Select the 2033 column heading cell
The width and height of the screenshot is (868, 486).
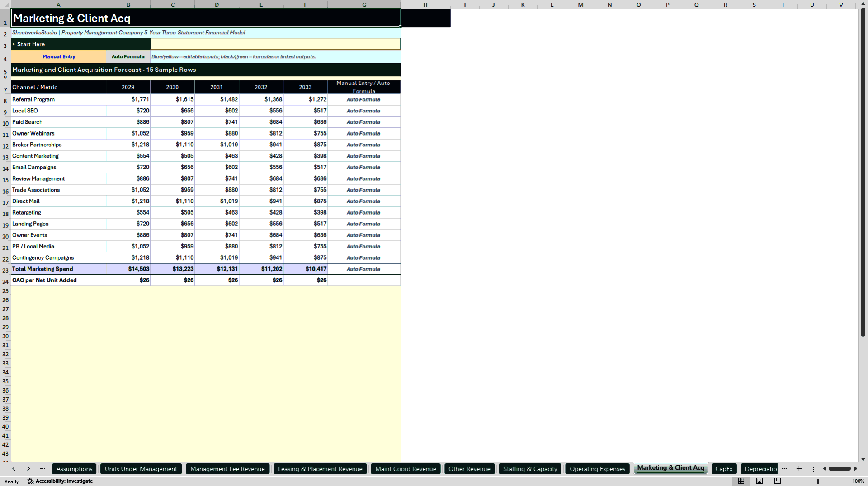click(306, 87)
